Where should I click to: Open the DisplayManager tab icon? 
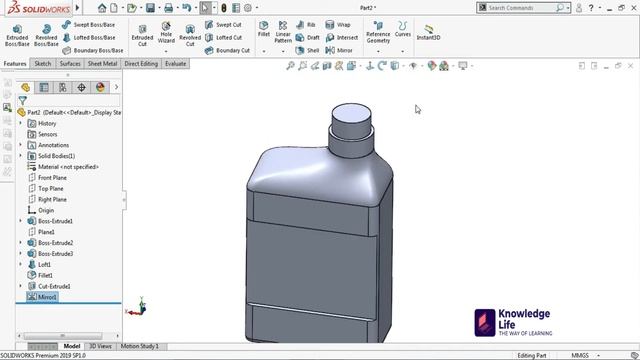pos(100,87)
